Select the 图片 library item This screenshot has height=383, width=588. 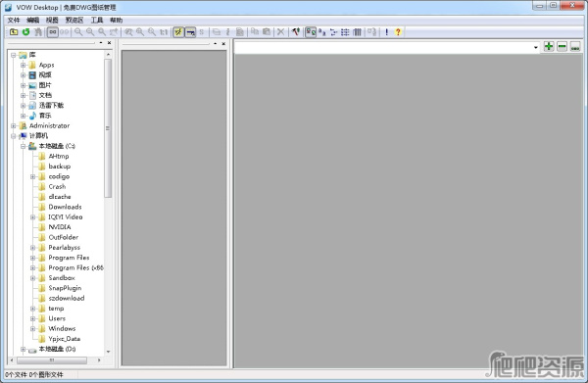click(x=45, y=85)
